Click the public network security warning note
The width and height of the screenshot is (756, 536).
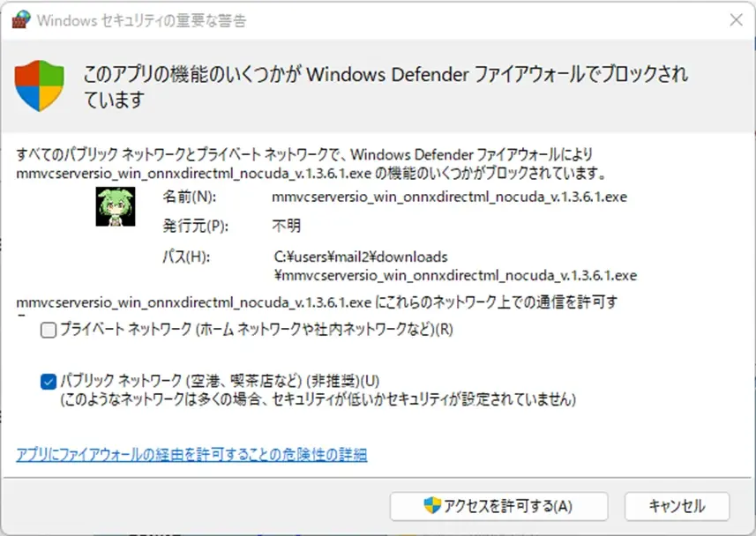coord(318,399)
